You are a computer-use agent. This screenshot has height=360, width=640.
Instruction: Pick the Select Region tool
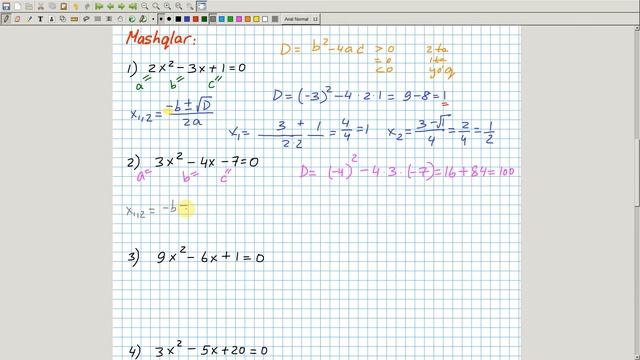tap(86, 19)
